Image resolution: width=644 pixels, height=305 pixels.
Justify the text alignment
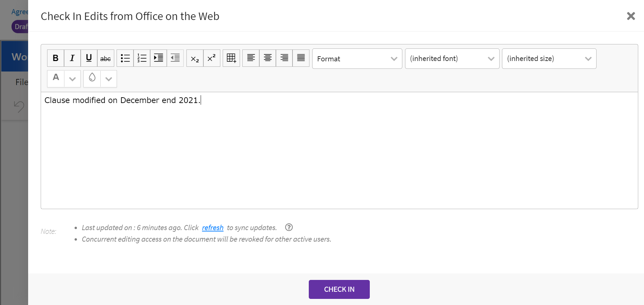[x=301, y=58]
